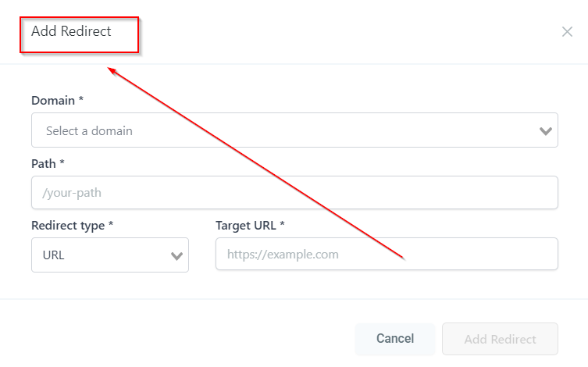Click the Redirect type label
588x367 pixels.
[x=68, y=226]
